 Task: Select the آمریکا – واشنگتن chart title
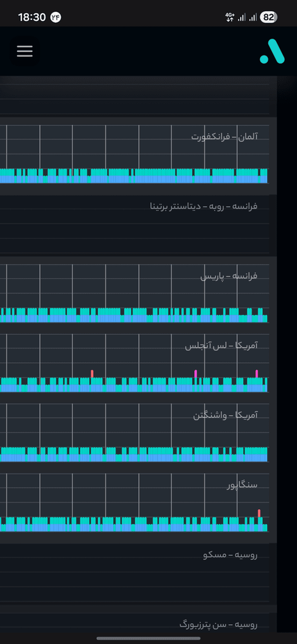[225, 416]
